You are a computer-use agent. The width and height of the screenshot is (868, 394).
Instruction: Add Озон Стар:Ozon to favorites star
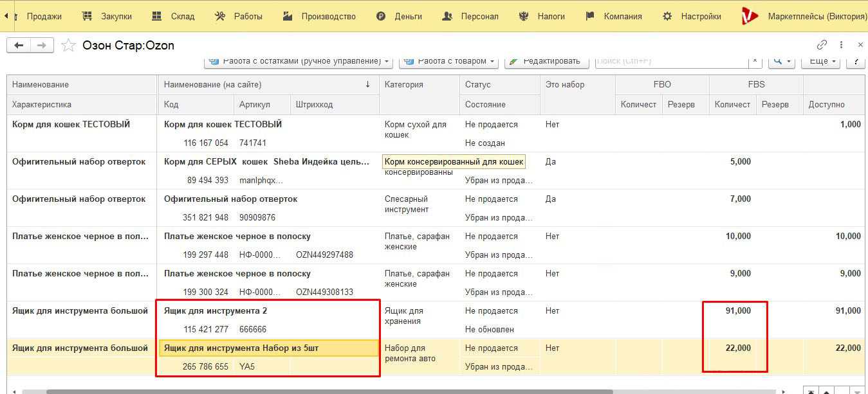coord(68,45)
